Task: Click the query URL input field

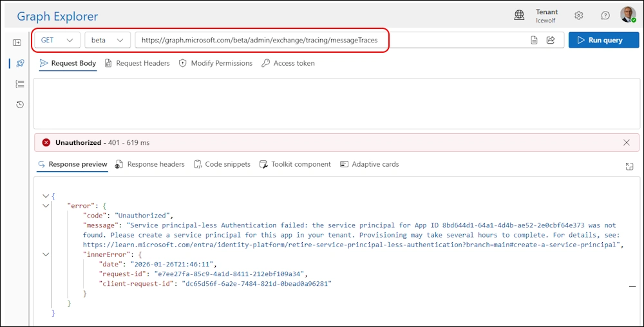Action: click(x=328, y=40)
